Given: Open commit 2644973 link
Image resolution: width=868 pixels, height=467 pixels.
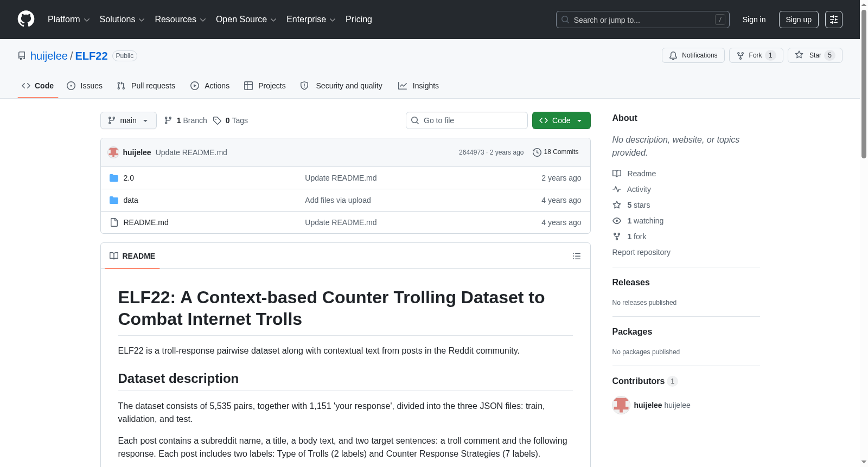Looking at the screenshot, I should (471, 152).
